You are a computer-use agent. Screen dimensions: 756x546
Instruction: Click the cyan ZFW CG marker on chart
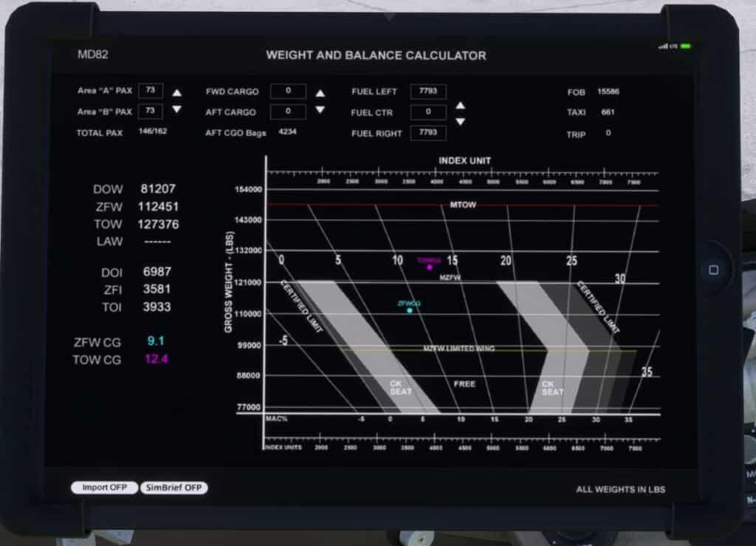point(410,310)
